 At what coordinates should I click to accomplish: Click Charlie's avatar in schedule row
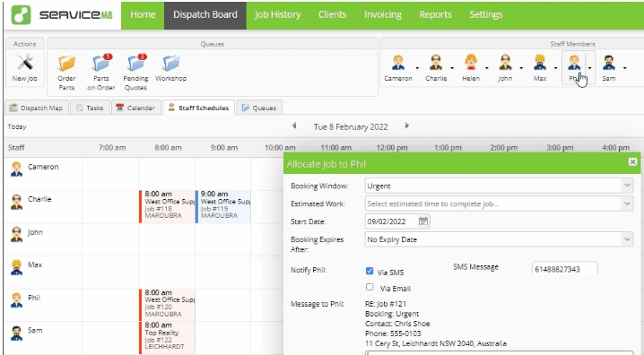tap(16, 202)
